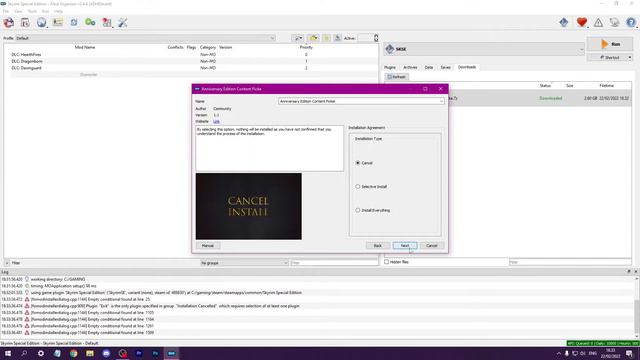Click the open folder icon above mod list

pos(313,38)
